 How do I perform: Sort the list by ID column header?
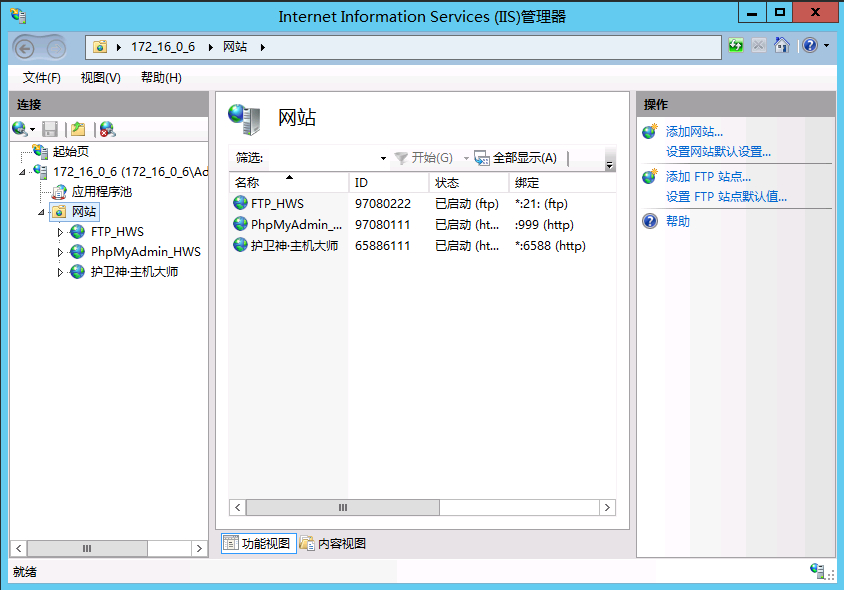click(389, 183)
